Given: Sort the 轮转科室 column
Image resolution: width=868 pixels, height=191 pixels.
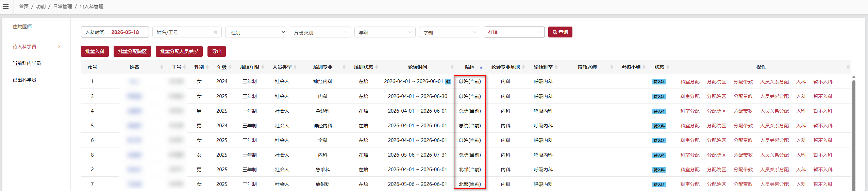Looking at the screenshot, I should (556, 67).
